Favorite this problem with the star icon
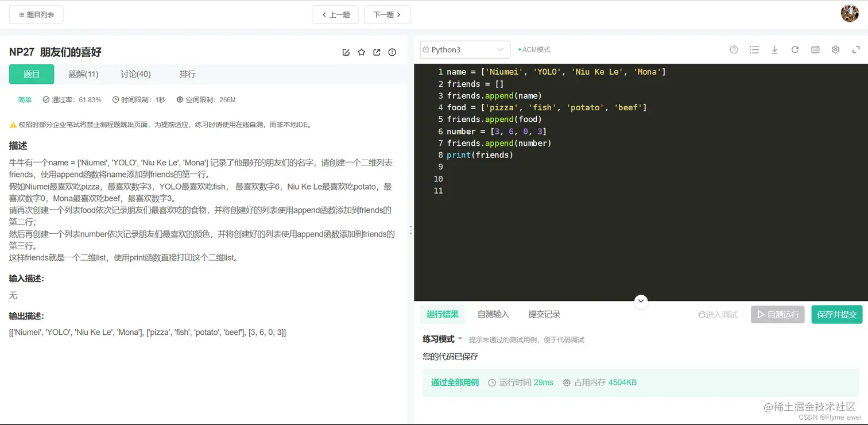This screenshot has width=868, height=425. (361, 52)
